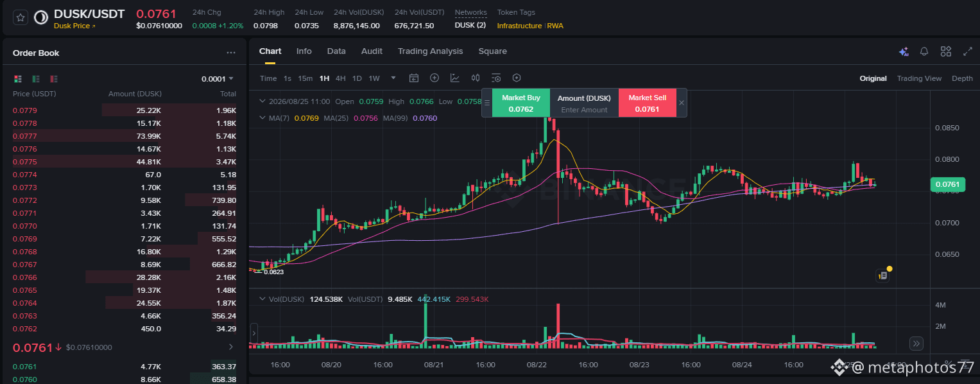Open the Dusk Price link
This screenshot has height=384, width=980.
click(74, 26)
